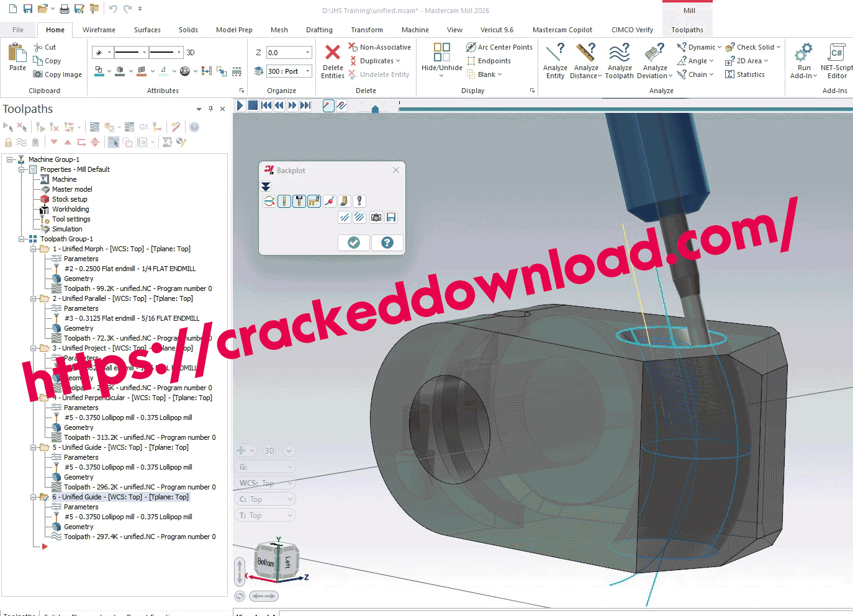Open the Toolpaths ribbon tab
The height and width of the screenshot is (616, 853).
coord(687,30)
